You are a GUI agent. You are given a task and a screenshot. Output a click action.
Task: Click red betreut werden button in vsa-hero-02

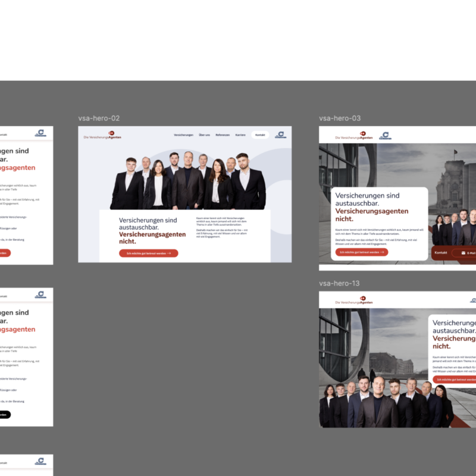(x=148, y=253)
